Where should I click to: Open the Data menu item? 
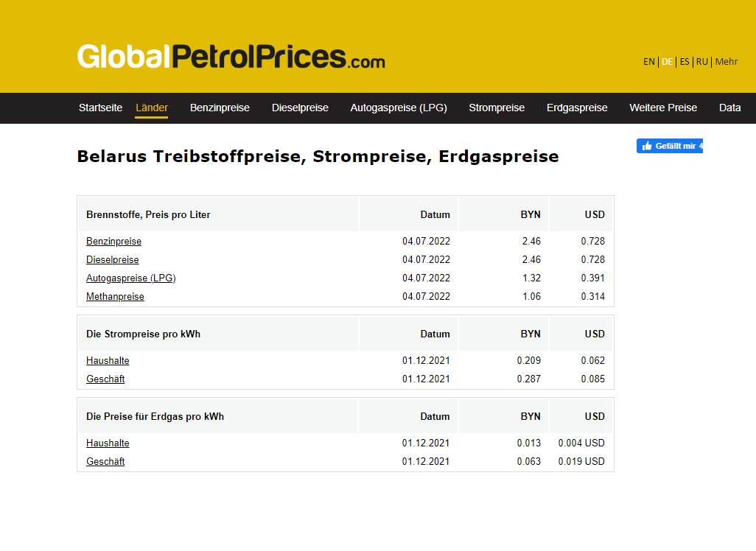729,108
